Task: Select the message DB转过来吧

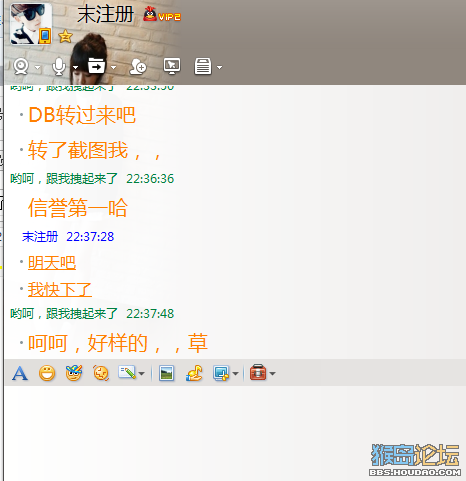Action: click(x=82, y=115)
